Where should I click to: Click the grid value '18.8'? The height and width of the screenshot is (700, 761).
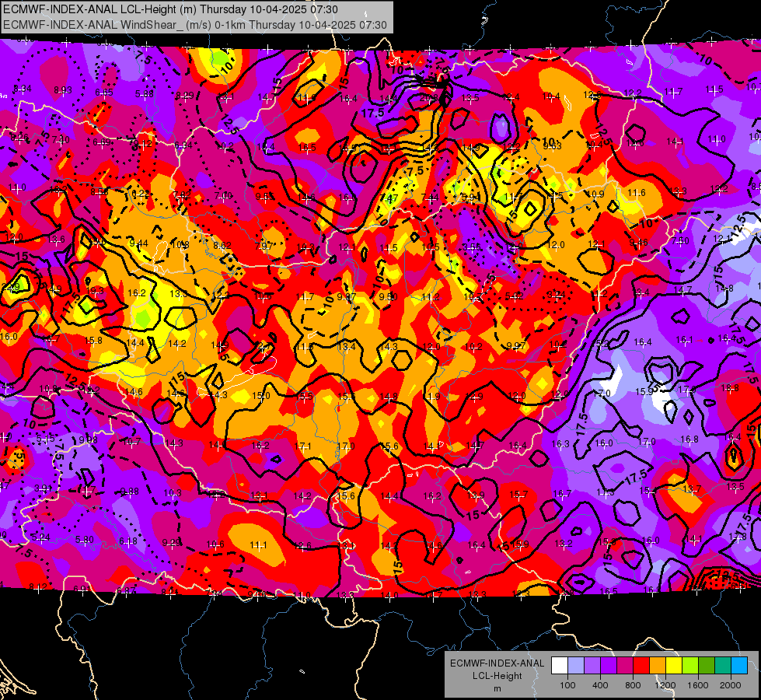click(x=730, y=387)
